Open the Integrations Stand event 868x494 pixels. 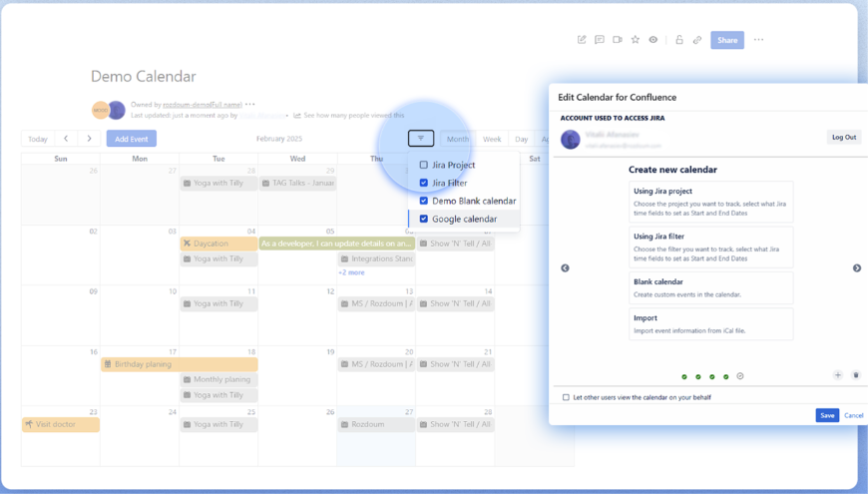coord(376,258)
